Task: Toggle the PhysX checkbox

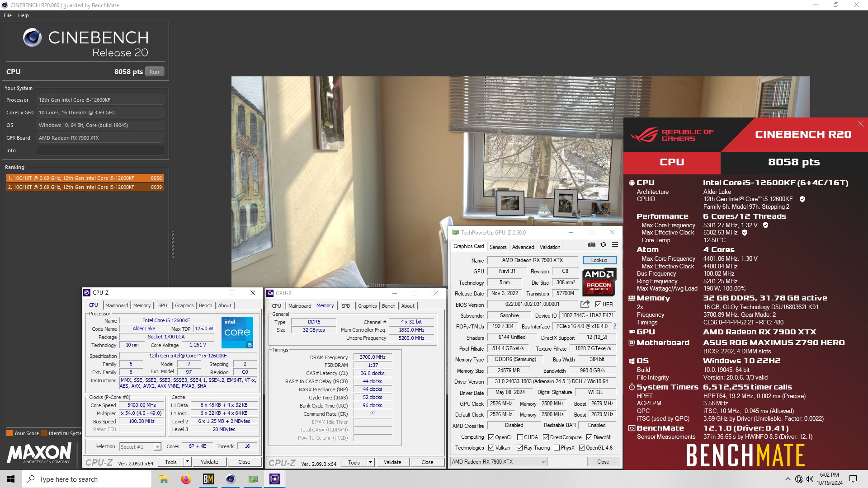Action: point(557,448)
